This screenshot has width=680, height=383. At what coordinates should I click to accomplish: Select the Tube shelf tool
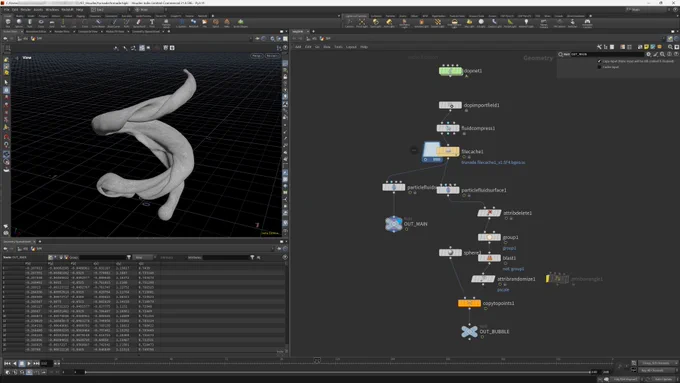pos(30,23)
